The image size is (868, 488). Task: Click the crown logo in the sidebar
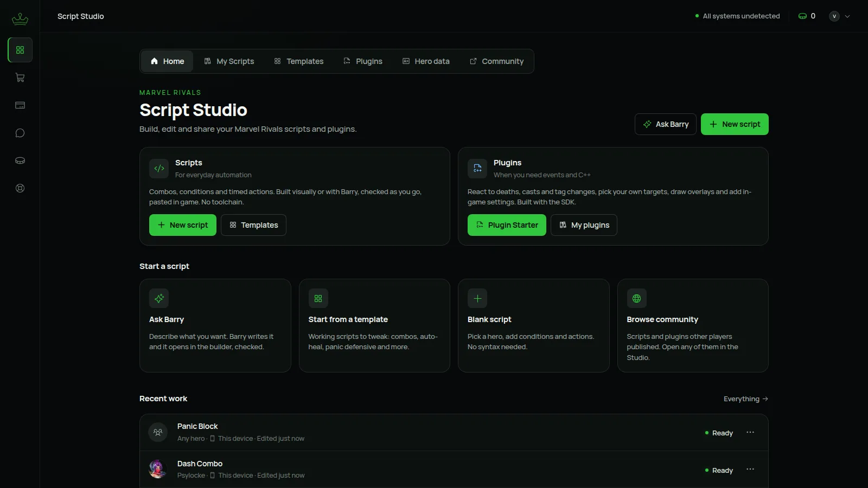point(20,19)
